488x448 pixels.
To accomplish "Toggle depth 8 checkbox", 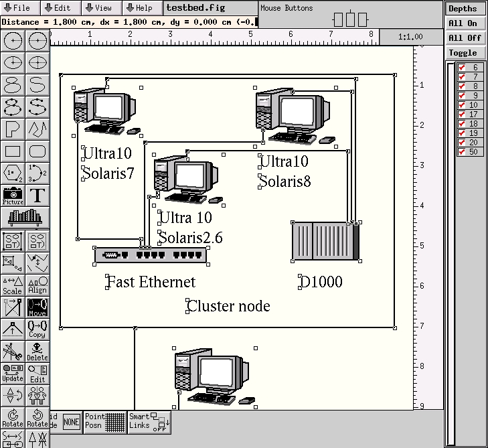I will [462, 86].
